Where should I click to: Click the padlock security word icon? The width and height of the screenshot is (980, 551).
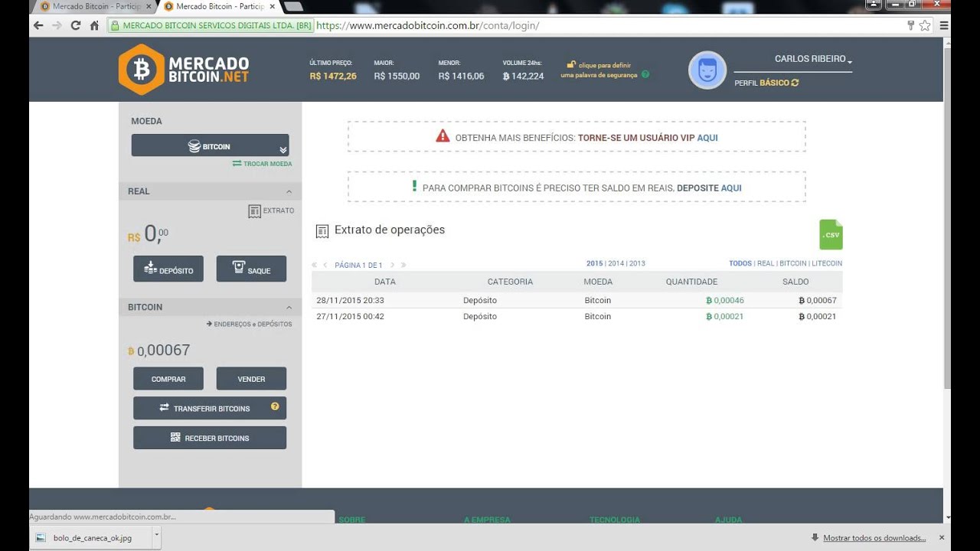[x=571, y=64]
